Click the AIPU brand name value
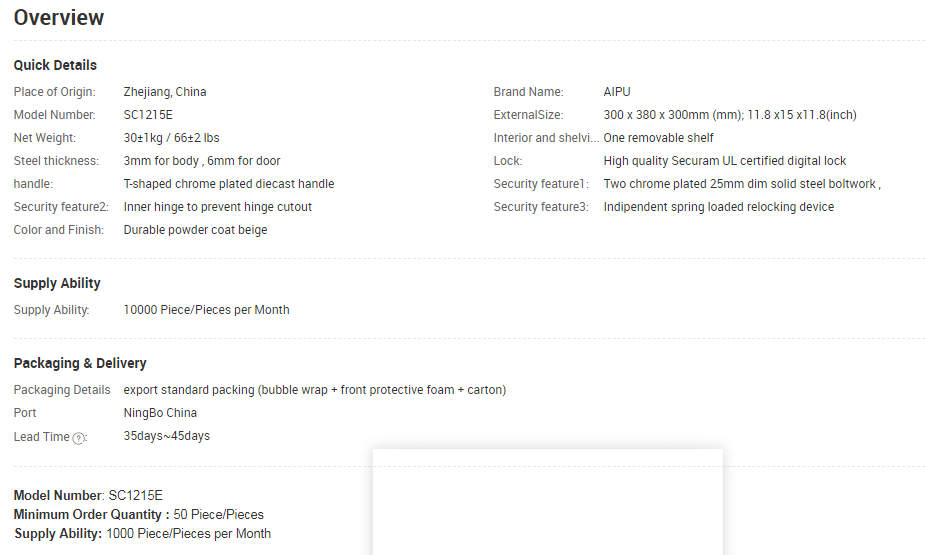Image resolution: width=925 pixels, height=555 pixels. point(617,92)
